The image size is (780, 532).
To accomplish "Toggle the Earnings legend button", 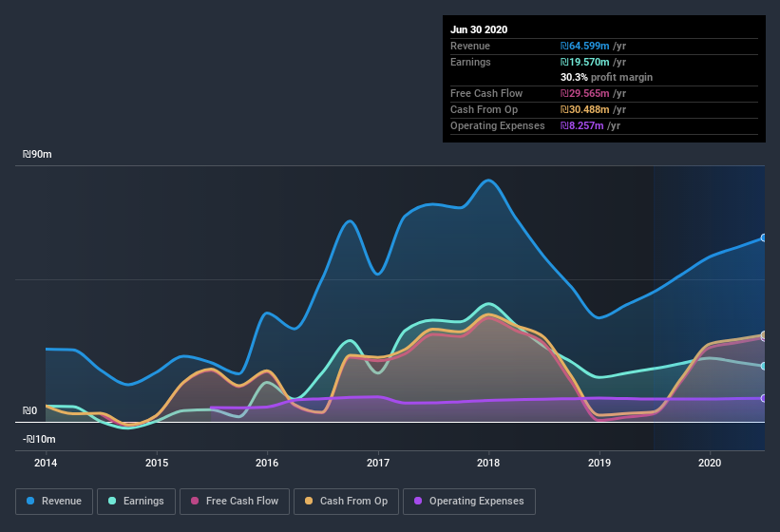I will [x=136, y=502].
